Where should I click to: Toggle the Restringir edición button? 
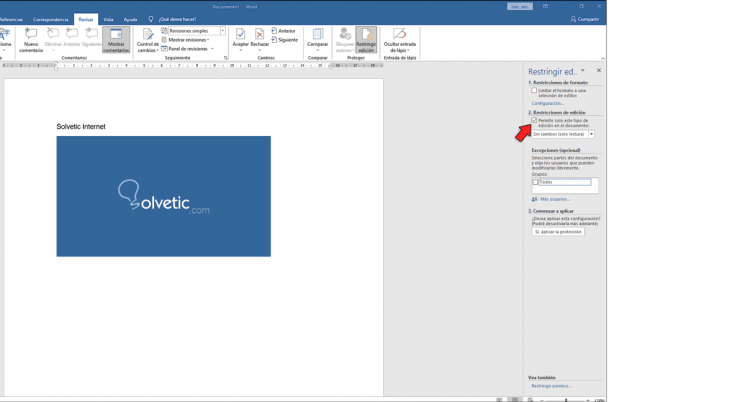366,40
